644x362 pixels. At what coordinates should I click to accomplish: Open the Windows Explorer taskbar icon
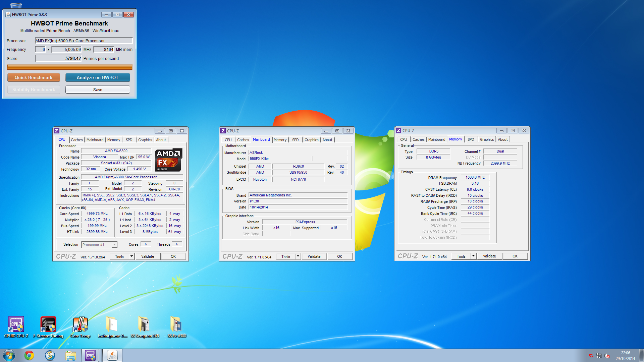coord(70,355)
